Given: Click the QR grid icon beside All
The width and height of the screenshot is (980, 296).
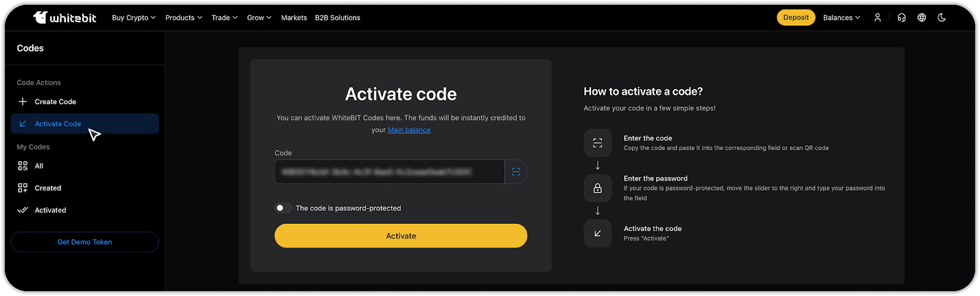Looking at the screenshot, I should 23,166.
